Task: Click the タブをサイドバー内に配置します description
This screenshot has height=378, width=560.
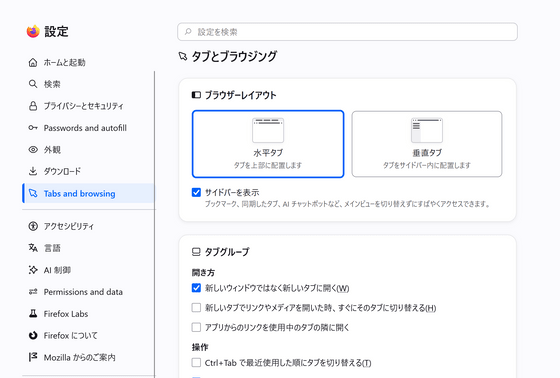Action: click(427, 165)
